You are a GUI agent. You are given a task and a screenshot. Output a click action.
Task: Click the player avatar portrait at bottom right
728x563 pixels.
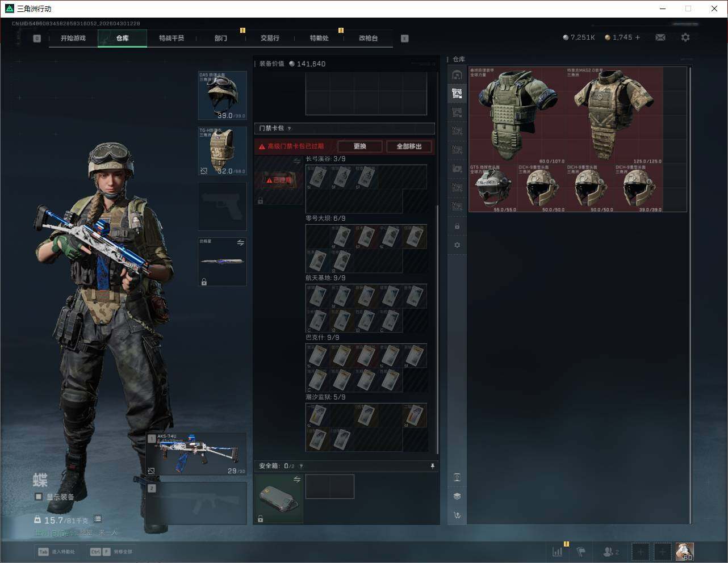[685, 551]
